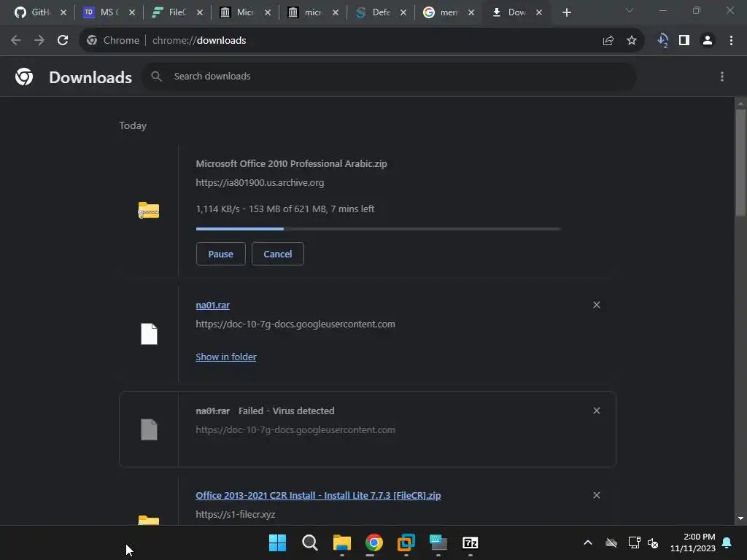
Task: Click the ia801900.us.archive.org source URL
Action: pyautogui.click(x=260, y=182)
